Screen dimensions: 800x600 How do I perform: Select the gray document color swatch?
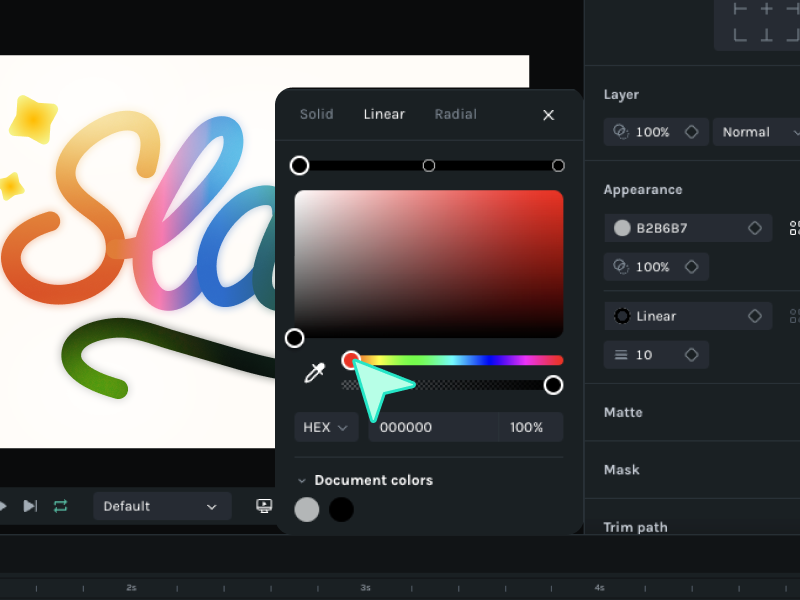[307, 509]
